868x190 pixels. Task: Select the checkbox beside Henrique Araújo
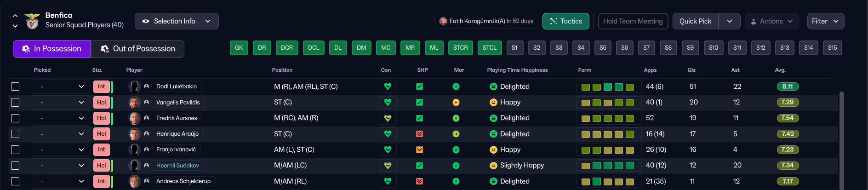pyautogui.click(x=15, y=134)
